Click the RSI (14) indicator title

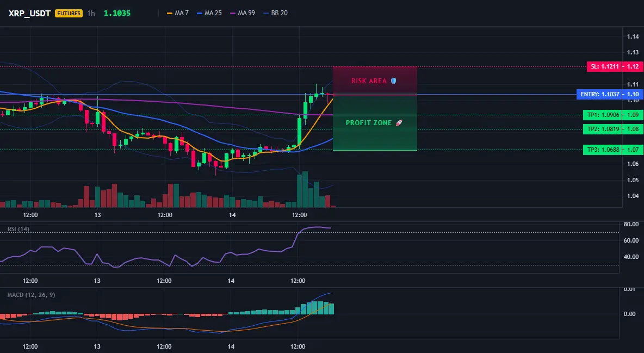pos(18,229)
